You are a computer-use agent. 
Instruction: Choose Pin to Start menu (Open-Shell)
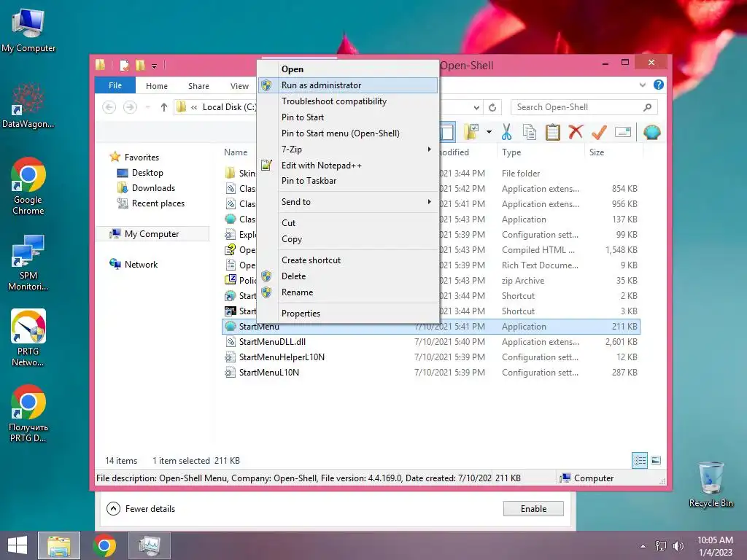pyautogui.click(x=348, y=133)
